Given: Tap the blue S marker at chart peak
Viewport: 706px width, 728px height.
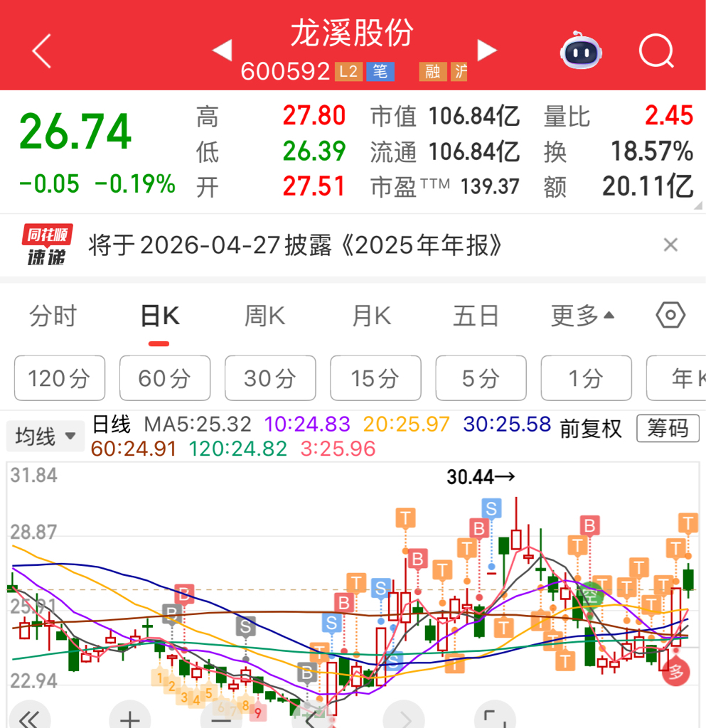Looking at the screenshot, I should (x=491, y=508).
